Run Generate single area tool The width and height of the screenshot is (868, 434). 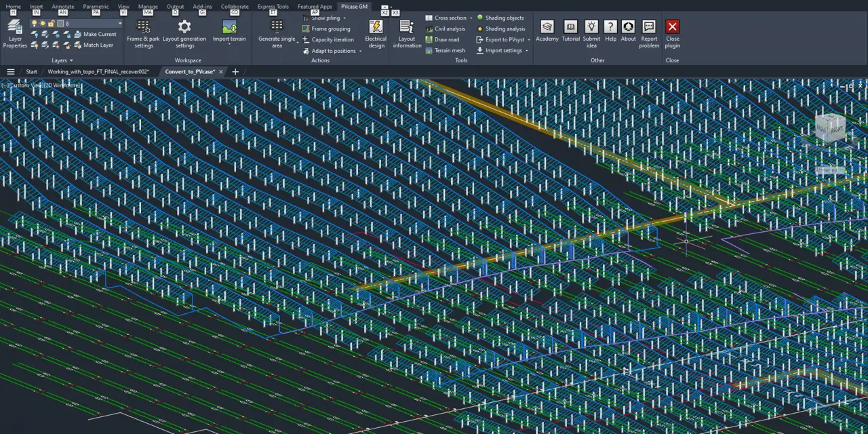[x=277, y=33]
